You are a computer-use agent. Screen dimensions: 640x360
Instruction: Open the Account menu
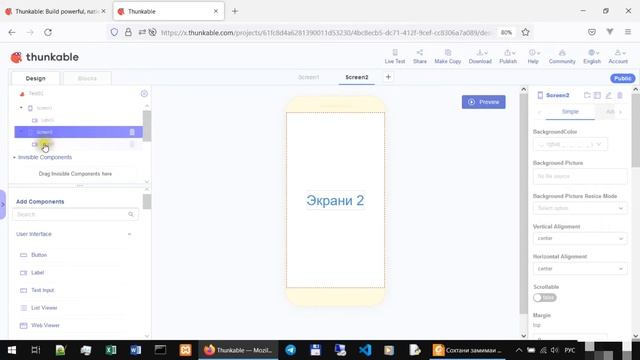[x=618, y=57]
